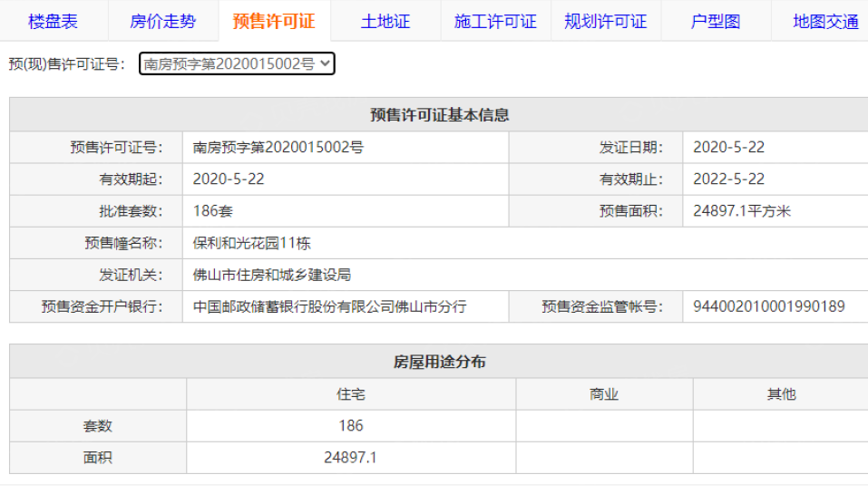Expand the 预(现)售许可证号 dropdown

point(237,63)
